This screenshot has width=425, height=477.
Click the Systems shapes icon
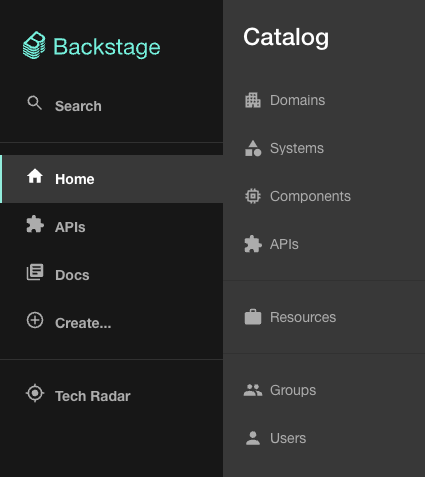[x=253, y=148]
